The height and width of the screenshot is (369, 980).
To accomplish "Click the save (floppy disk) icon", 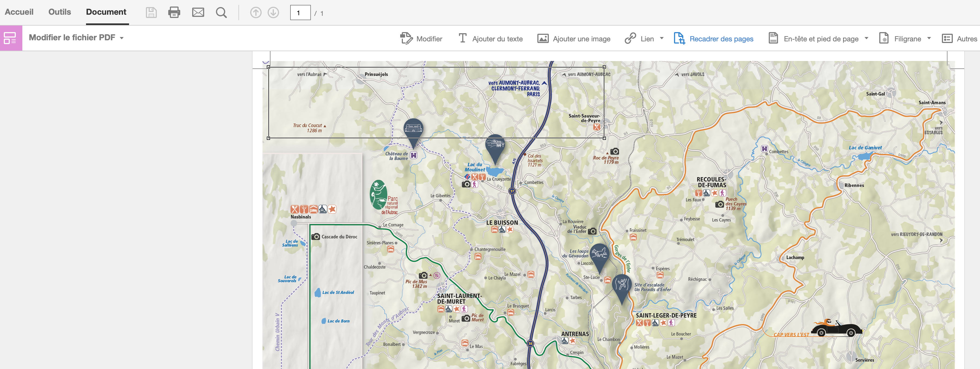I will click(x=151, y=13).
